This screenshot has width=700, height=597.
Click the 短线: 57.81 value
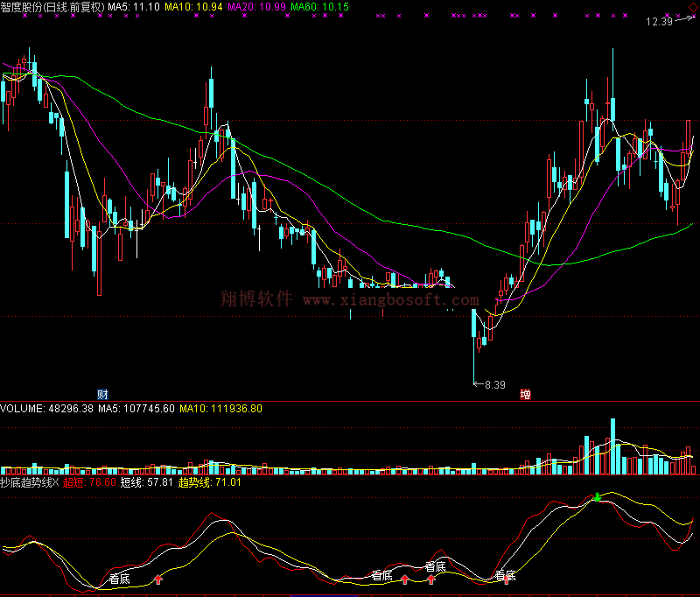pyautogui.click(x=146, y=482)
